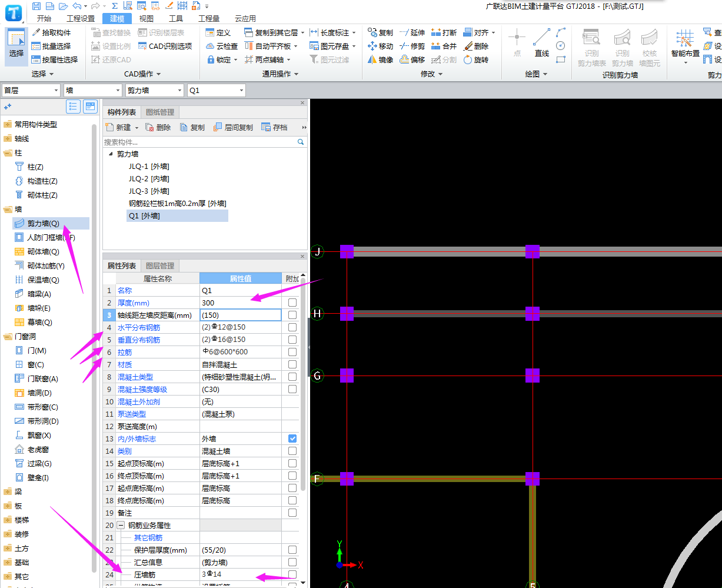722x588 pixels.
Task: Select the 合并 merge tool
Action: click(444, 46)
